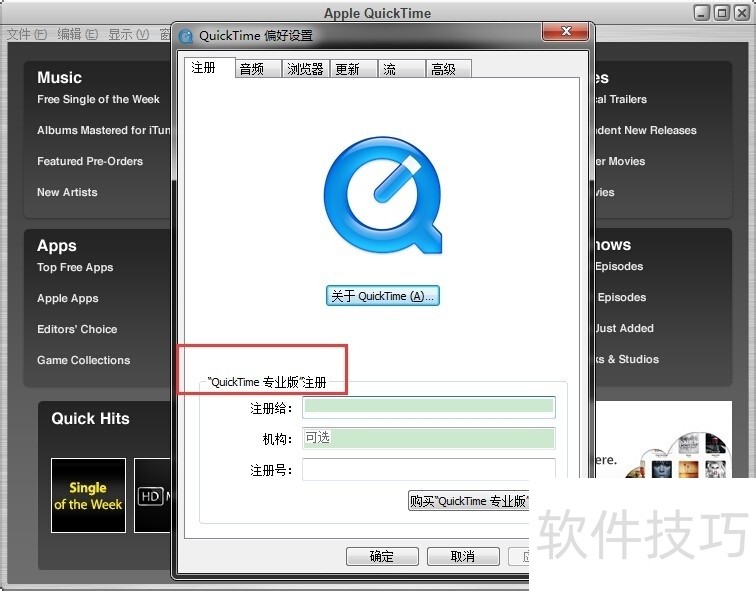
Task: Focus the 机构 optional input field
Action: [x=429, y=438]
